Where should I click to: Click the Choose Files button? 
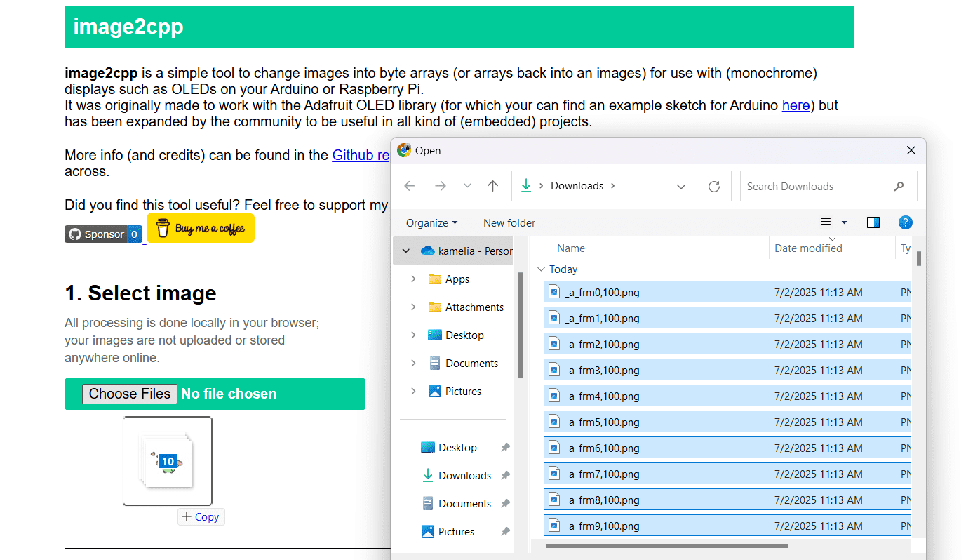[x=130, y=394]
